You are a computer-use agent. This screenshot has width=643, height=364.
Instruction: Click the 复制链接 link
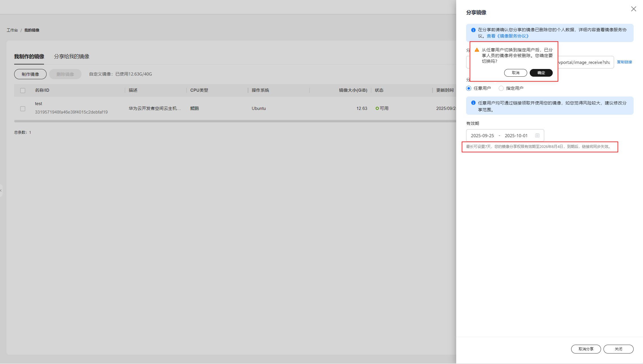pyautogui.click(x=624, y=62)
